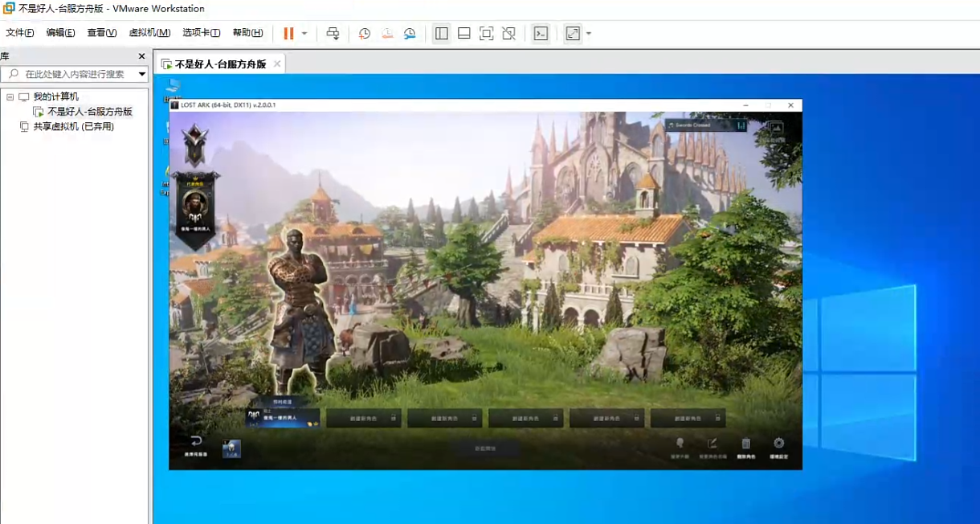Switch to the 不是好人-台服方舟版 VM tab

coord(220,63)
